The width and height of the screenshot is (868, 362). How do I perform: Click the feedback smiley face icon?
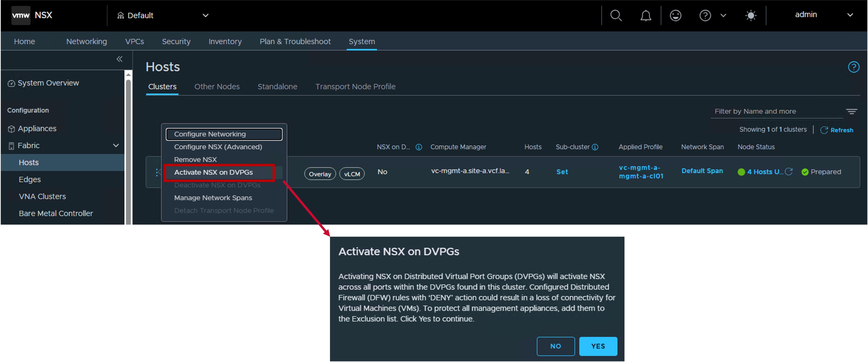pos(675,16)
